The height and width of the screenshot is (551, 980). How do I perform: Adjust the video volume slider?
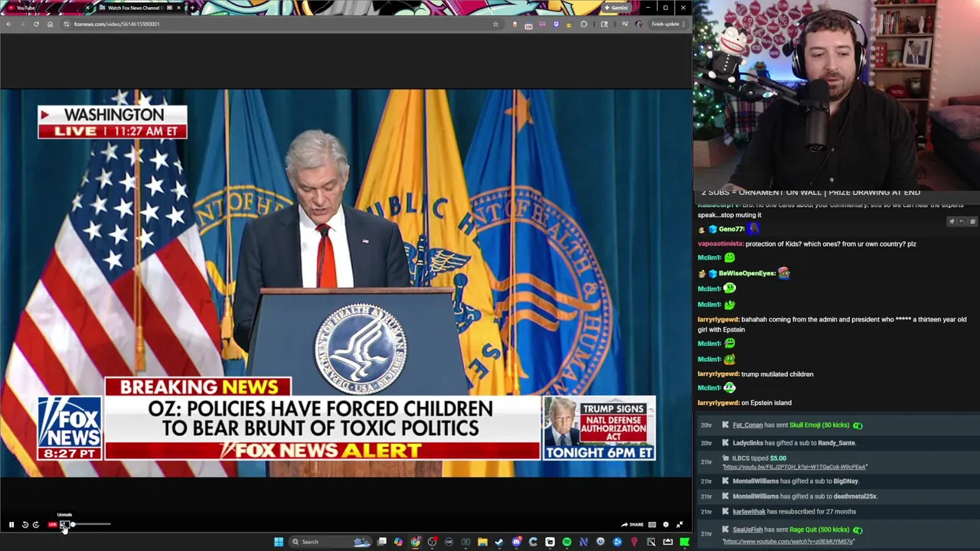(90, 524)
